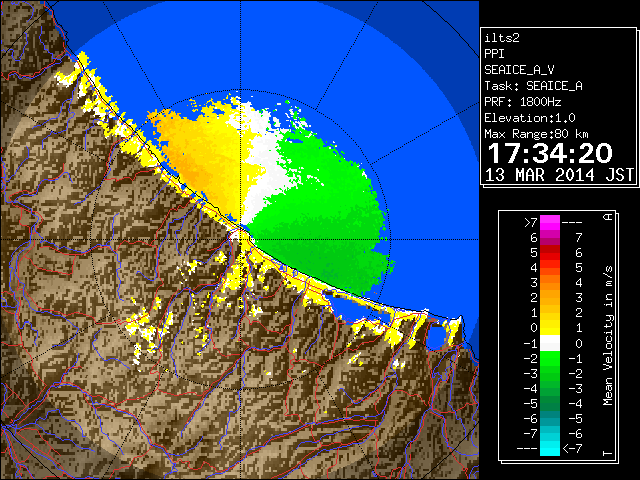
Task: Click the white -1 to 0 legend swatch
Action: coord(550,343)
